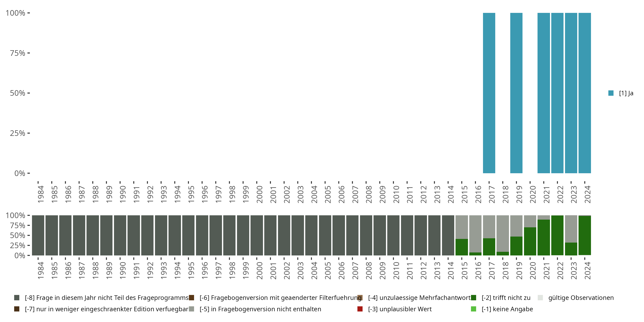The width and height of the screenshot is (644, 322).
Task: Click the light green [-1] swatch
Action: point(474,309)
